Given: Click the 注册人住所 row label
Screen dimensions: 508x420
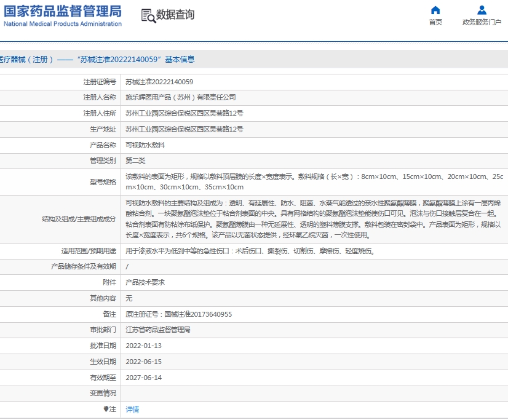Looking at the screenshot, I should [100, 113].
